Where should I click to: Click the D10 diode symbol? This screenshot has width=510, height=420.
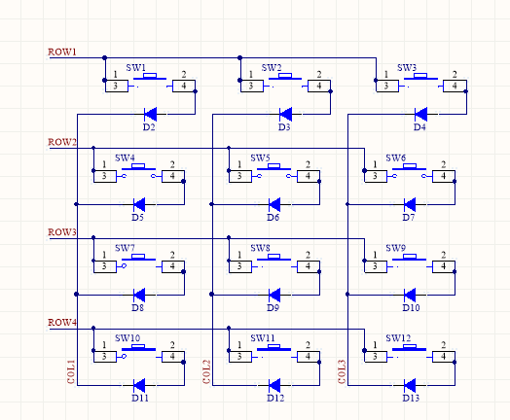click(x=410, y=295)
